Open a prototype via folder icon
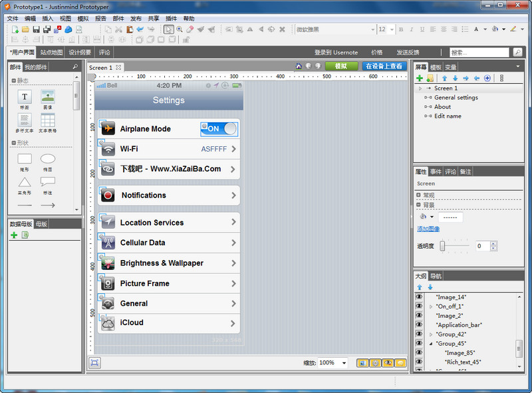Screen dimensions: 532x393 [25, 29]
